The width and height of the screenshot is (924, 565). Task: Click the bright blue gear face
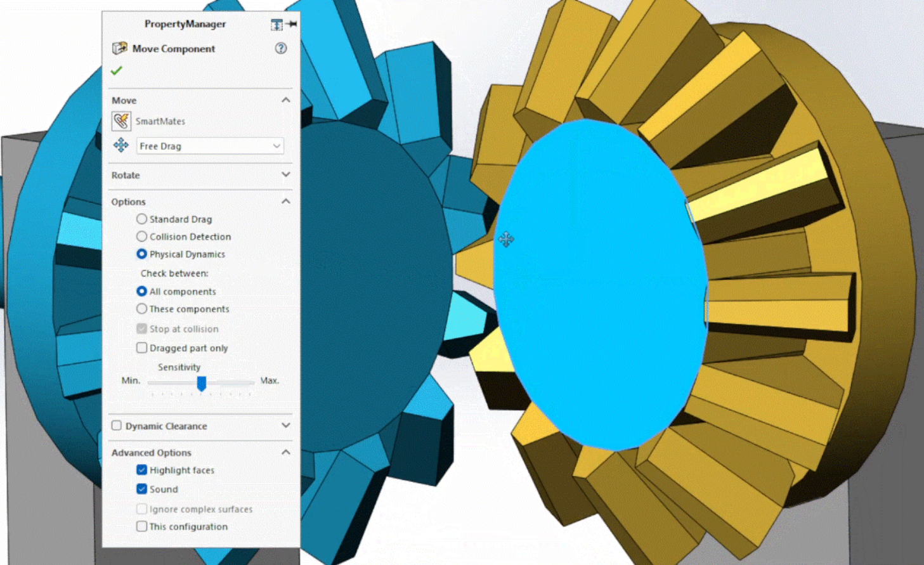click(x=600, y=285)
